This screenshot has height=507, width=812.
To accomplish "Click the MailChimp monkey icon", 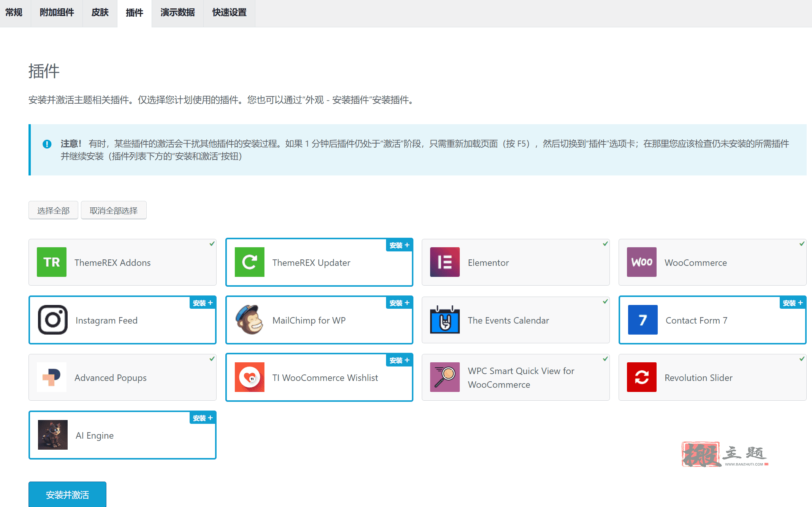I will (x=250, y=320).
